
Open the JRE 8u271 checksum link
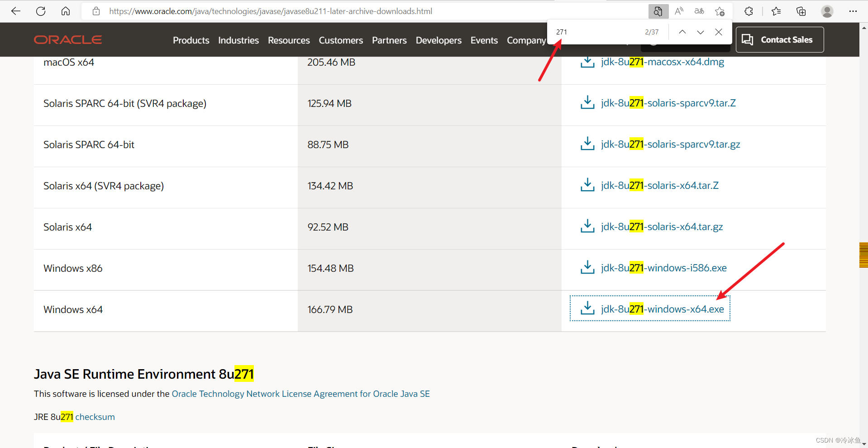point(95,417)
